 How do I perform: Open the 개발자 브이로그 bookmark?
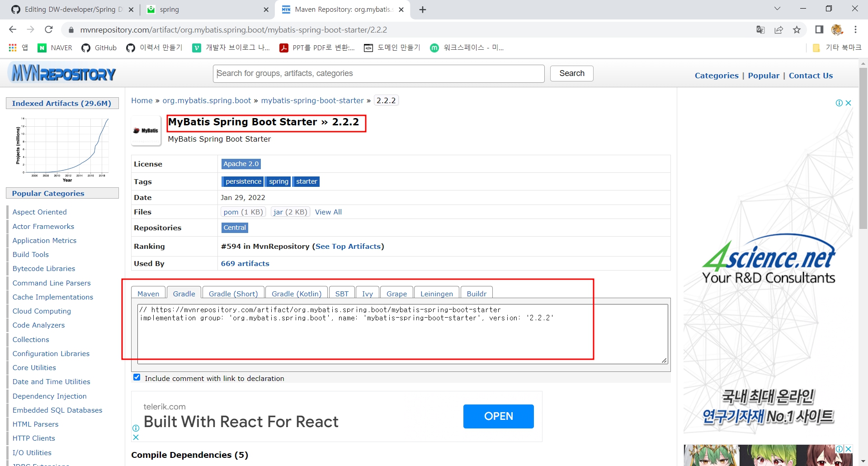pos(231,48)
